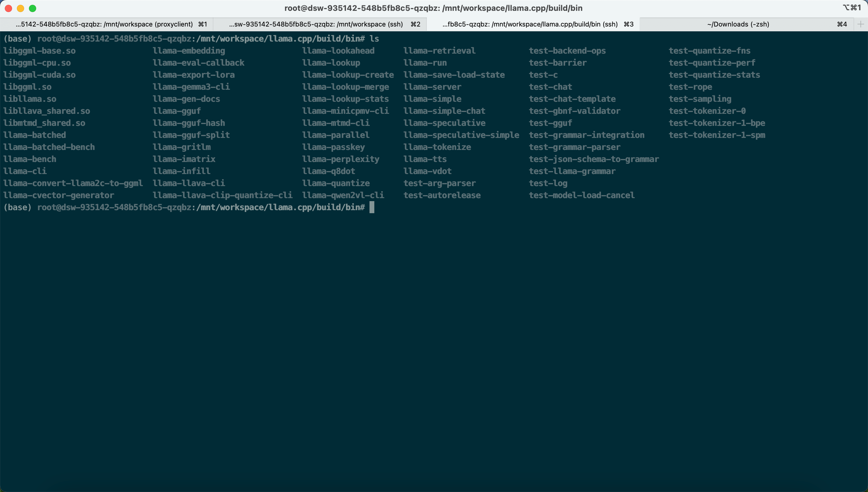The image size is (868, 492).
Task: Click the llama-qwen2vl-cli entry
Action: pos(343,195)
